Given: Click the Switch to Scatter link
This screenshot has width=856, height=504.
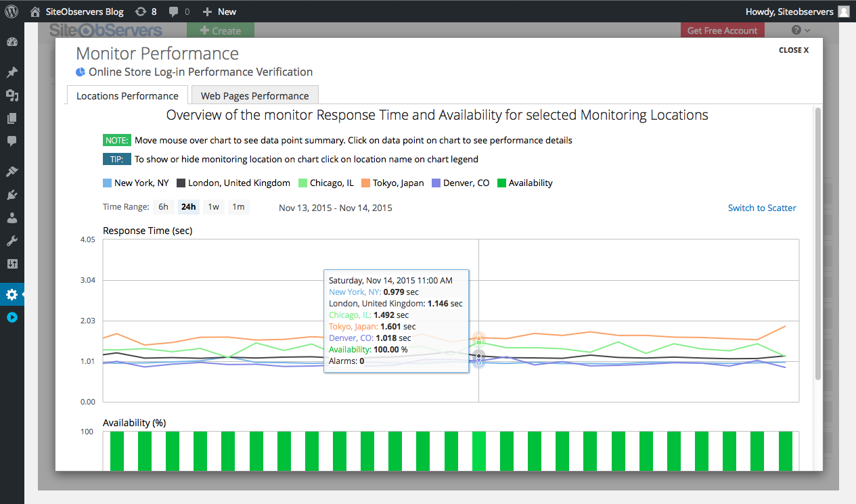Looking at the screenshot, I should (x=762, y=208).
